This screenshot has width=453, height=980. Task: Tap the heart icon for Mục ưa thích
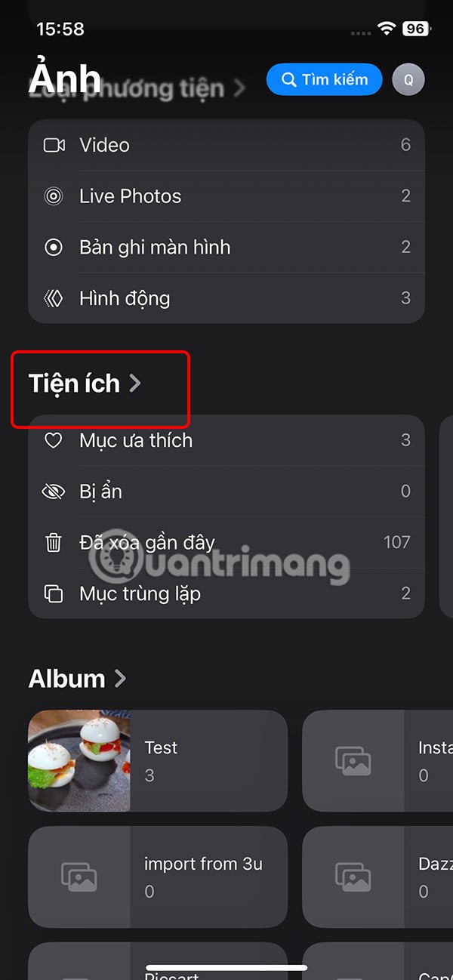coord(54,440)
